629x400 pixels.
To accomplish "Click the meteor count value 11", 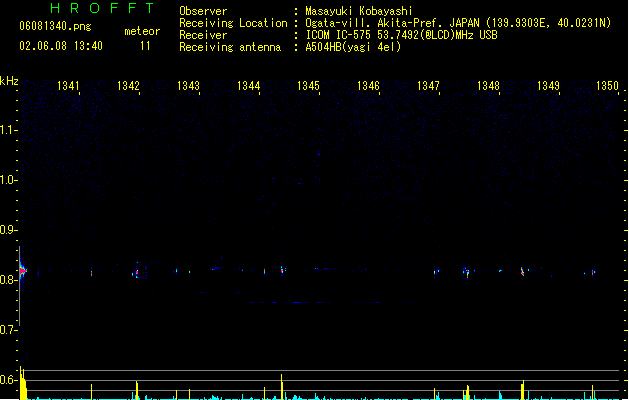I will point(145,46).
